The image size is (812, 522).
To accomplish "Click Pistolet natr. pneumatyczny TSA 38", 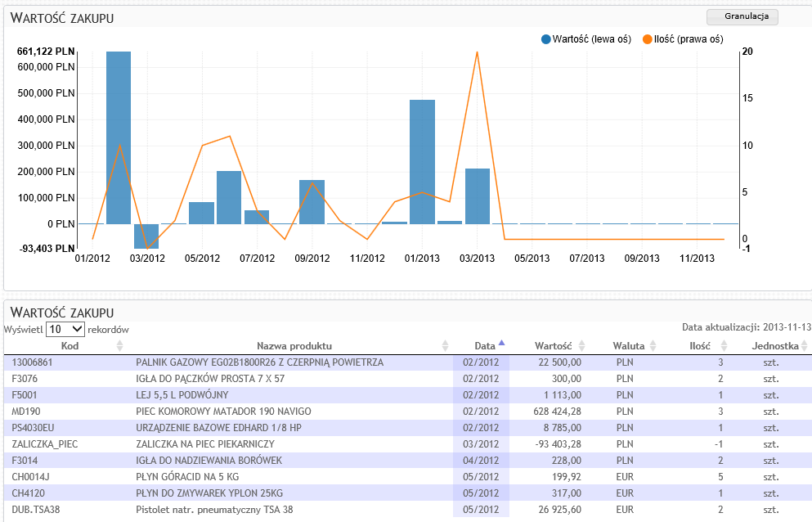I will 214,510.
